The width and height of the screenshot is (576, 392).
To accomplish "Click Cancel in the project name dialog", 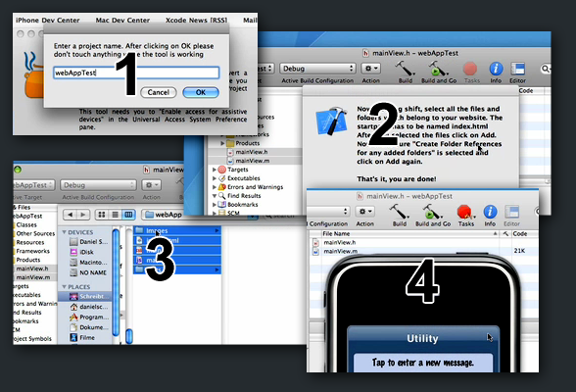I will (159, 92).
